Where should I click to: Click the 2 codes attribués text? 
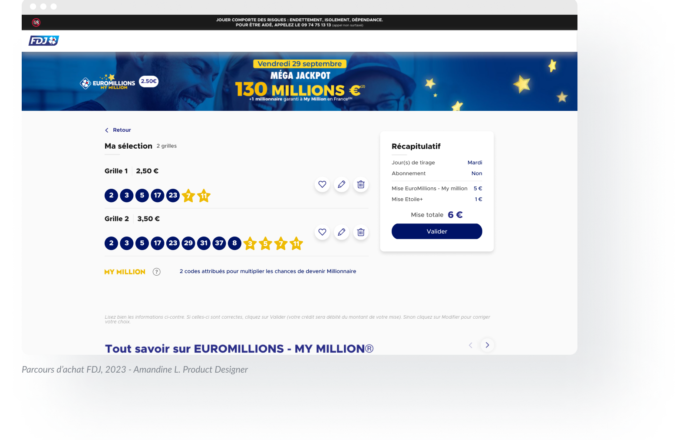point(268,271)
